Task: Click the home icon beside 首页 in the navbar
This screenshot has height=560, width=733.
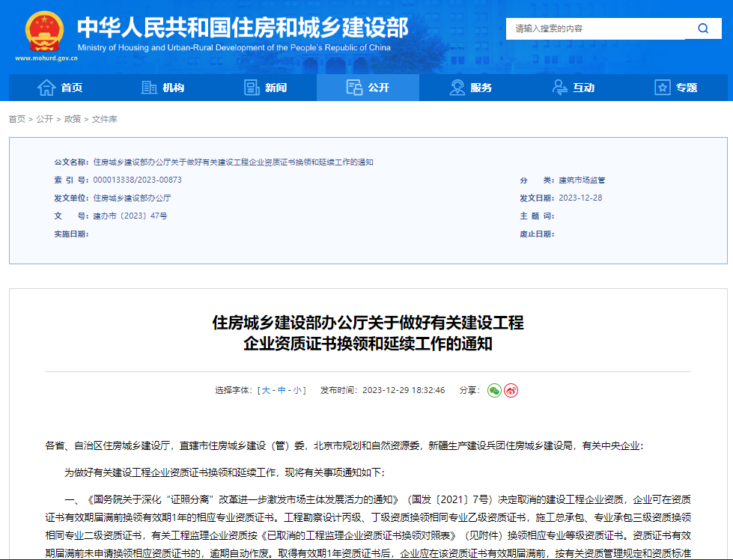Action: coord(46,88)
